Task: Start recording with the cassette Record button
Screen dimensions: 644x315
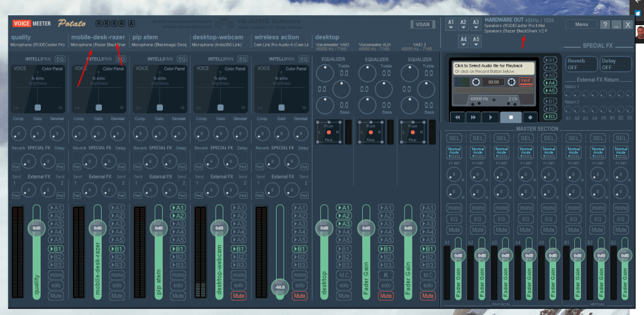Action: tap(530, 117)
